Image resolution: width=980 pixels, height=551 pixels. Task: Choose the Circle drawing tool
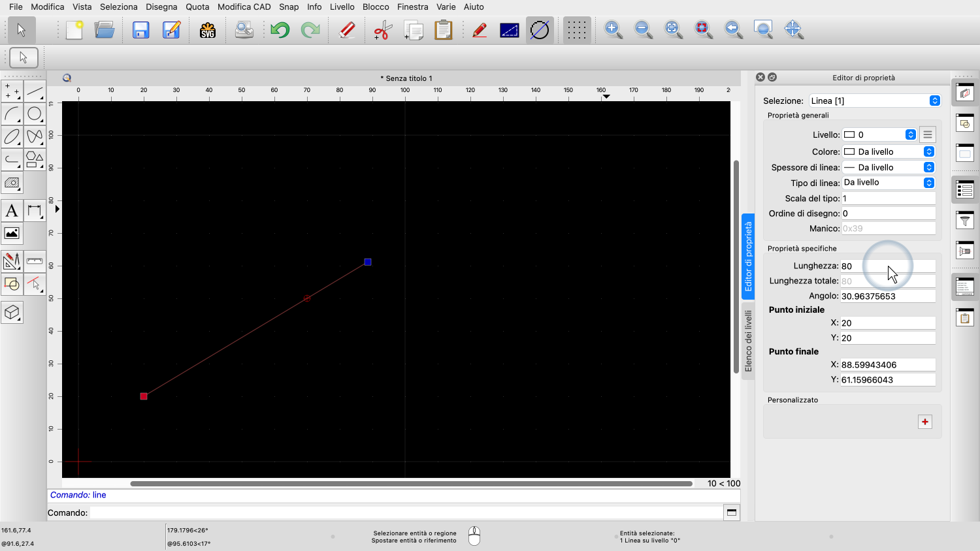click(x=35, y=114)
